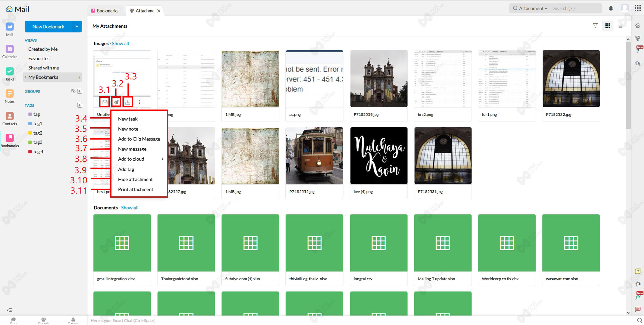Open the New Bookmark dropdown arrow
This screenshot has width=644, height=325.
[77, 27]
